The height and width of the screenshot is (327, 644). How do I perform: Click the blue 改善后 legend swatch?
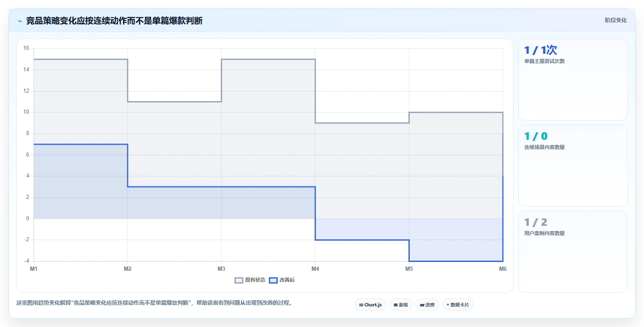[x=273, y=280]
